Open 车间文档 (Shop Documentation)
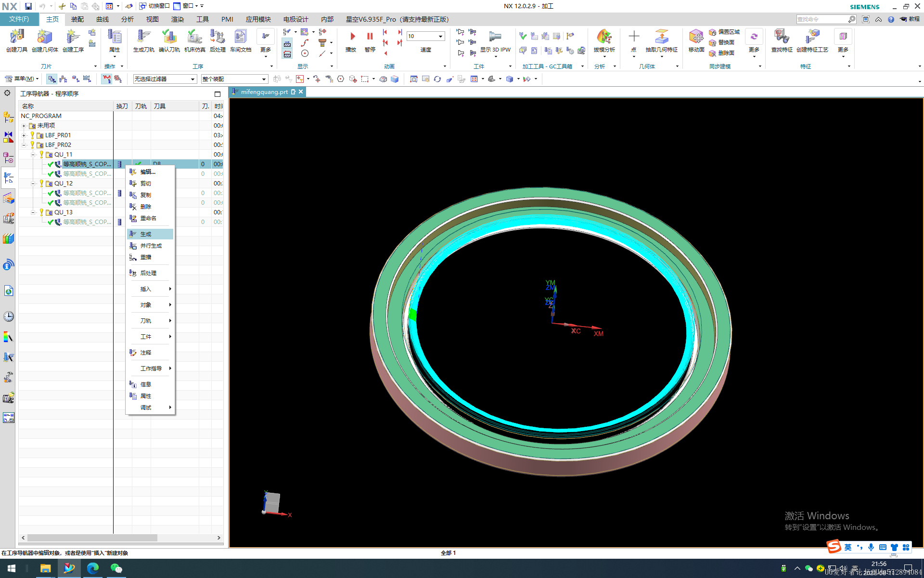924x578 pixels. coord(241,40)
